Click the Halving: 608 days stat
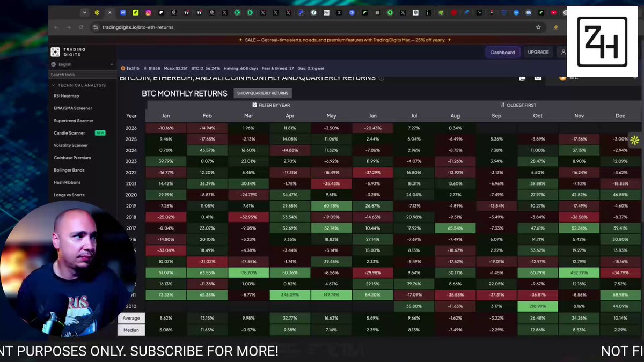 241,68
